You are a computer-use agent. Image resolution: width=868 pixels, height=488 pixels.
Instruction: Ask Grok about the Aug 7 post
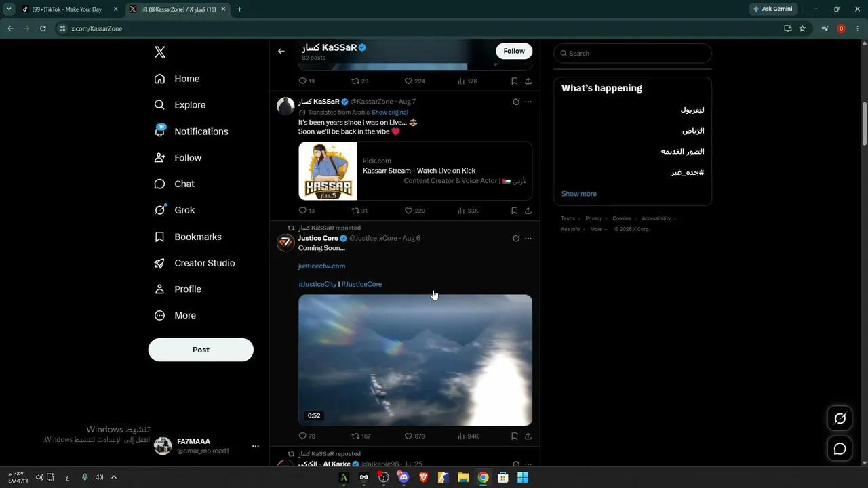[x=516, y=102]
